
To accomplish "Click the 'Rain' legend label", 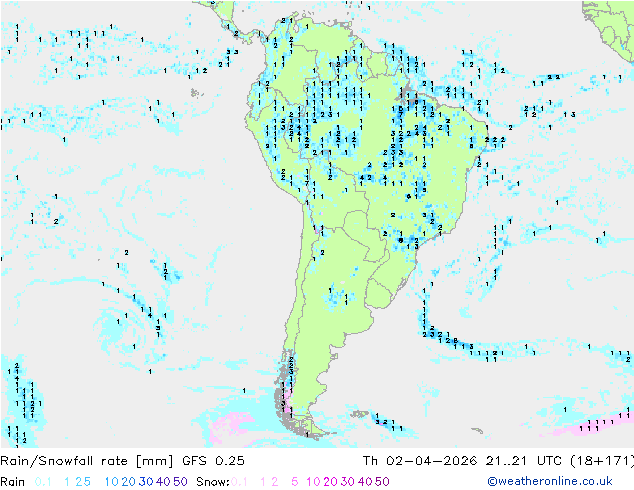I will (13, 482).
